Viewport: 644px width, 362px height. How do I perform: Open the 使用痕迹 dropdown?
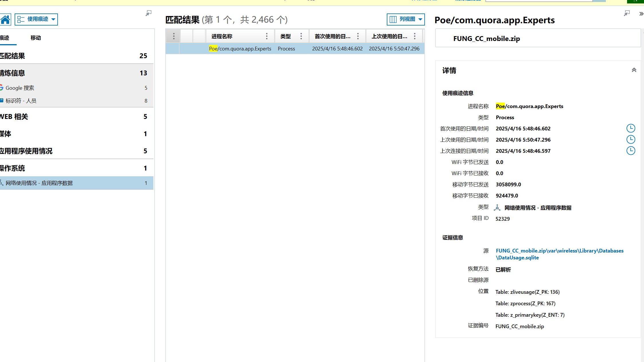(x=36, y=19)
